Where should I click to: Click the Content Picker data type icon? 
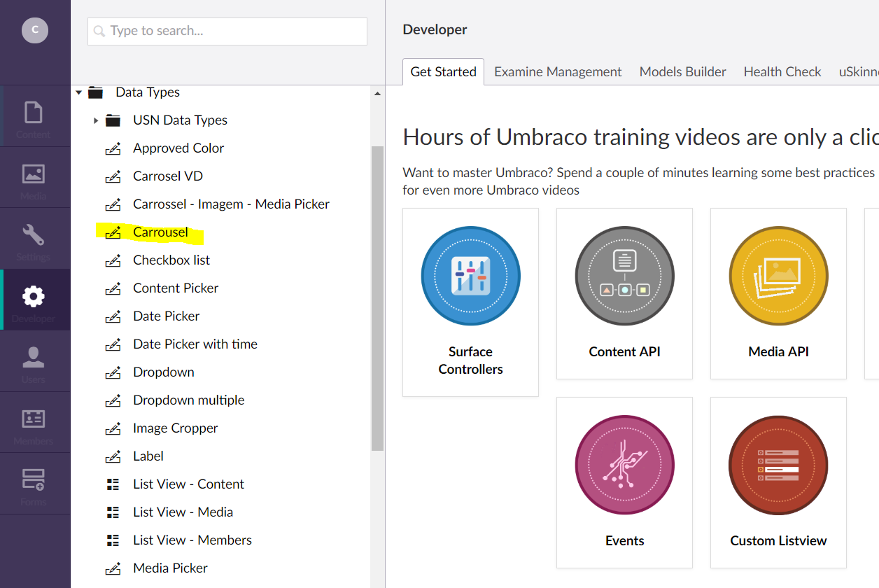(113, 288)
